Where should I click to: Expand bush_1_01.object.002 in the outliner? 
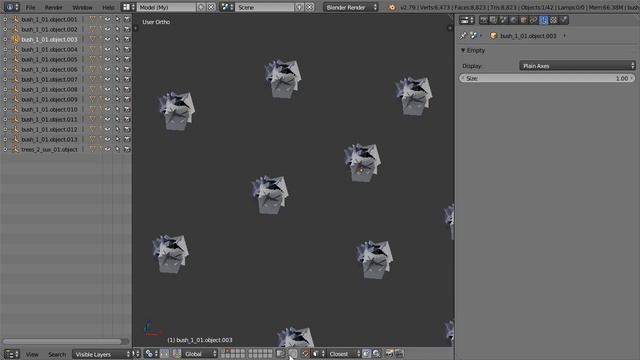point(5,29)
